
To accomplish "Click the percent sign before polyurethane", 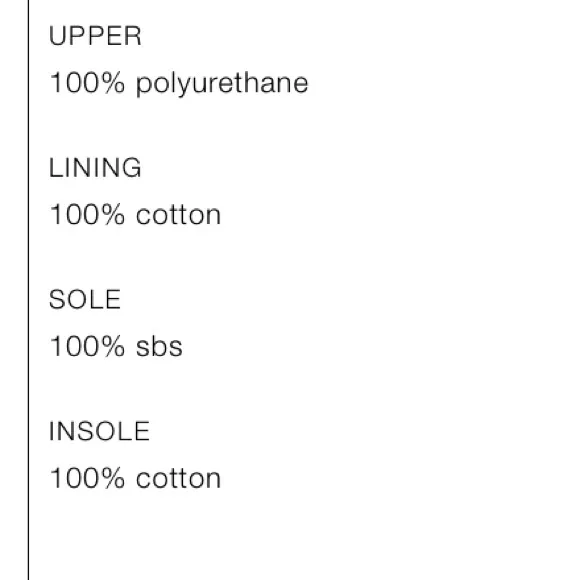I will coord(112,82).
